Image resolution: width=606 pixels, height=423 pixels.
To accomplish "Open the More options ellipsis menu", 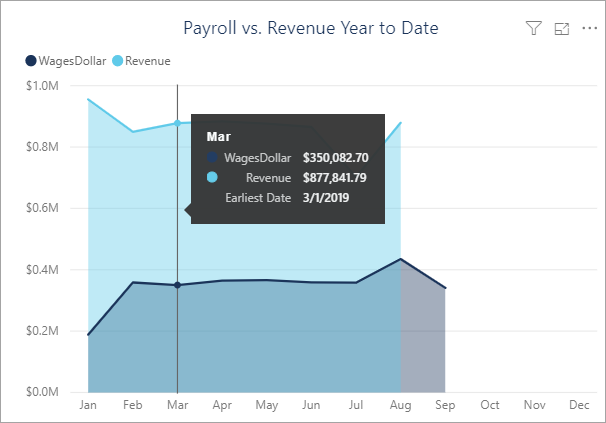I will pos(587,29).
